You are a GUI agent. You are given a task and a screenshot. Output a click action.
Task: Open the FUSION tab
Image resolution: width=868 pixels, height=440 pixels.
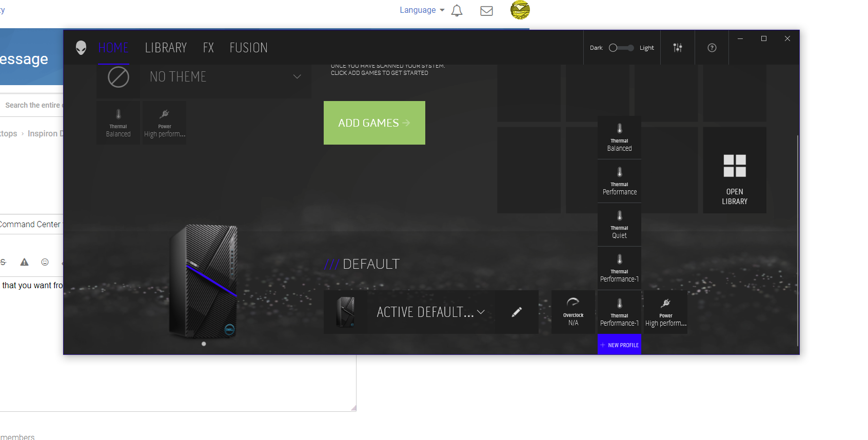[x=249, y=48]
